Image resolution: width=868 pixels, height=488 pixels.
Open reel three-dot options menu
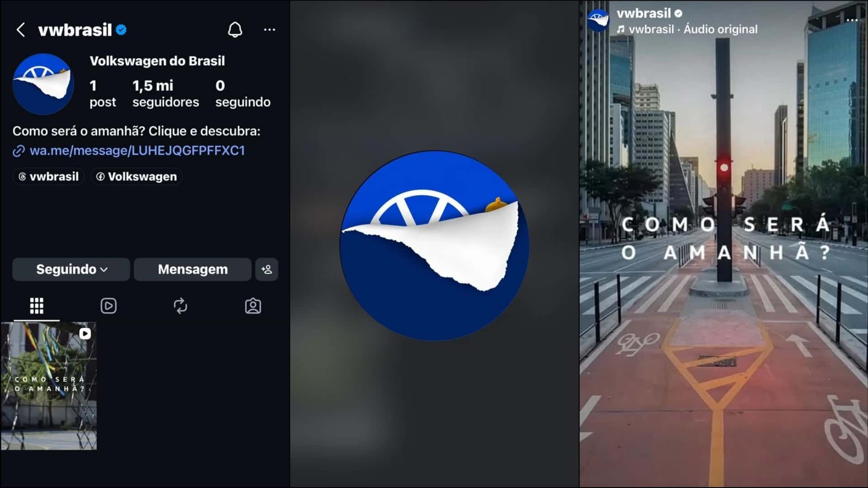tap(852, 20)
